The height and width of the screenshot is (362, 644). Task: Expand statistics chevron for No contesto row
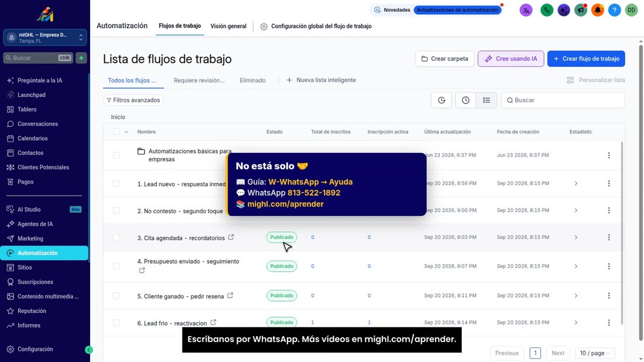[576, 210]
